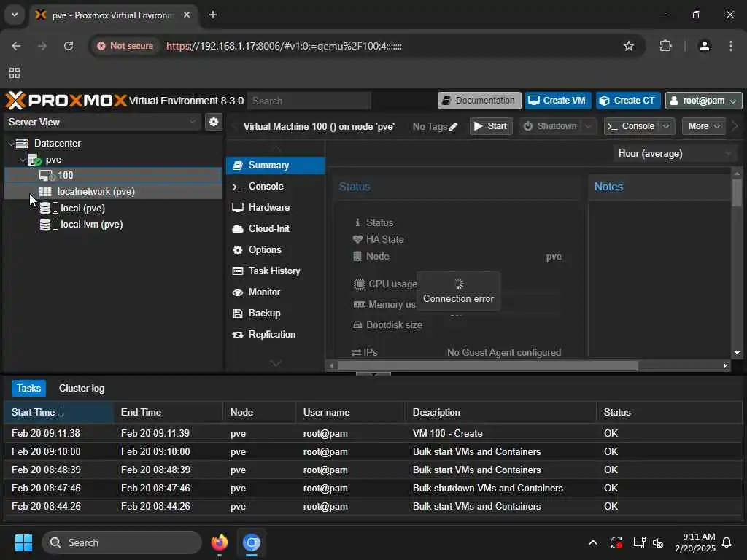Open the Chrome profile icon

point(705,46)
